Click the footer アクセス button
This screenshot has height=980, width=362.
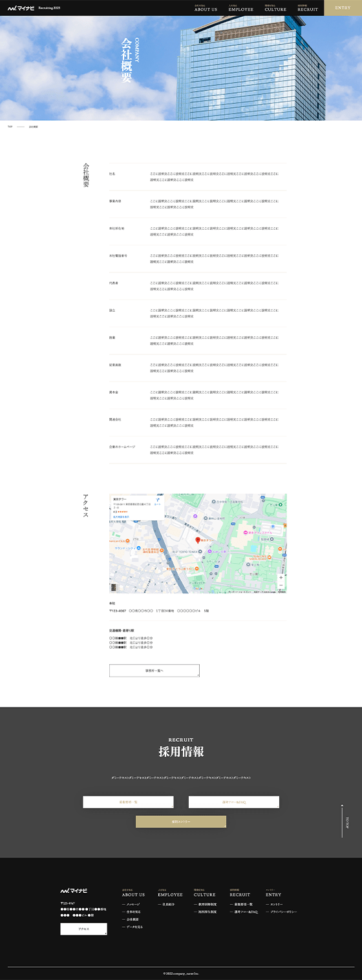[84, 929]
